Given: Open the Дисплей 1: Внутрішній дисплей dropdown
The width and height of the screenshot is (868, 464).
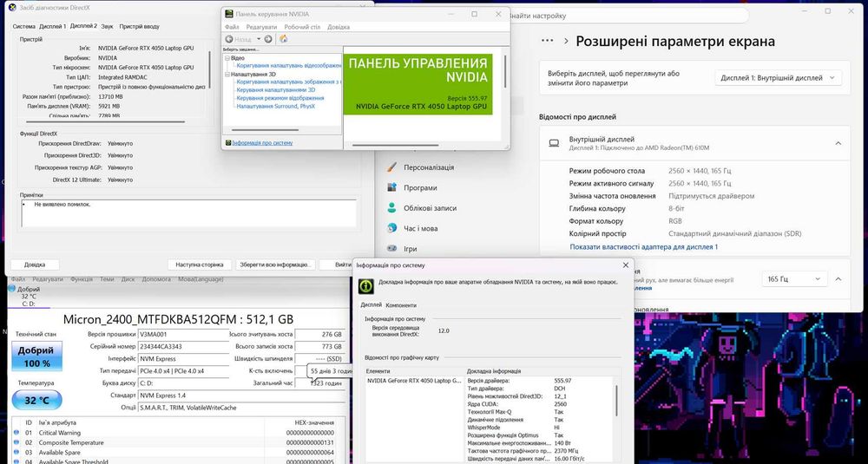Looking at the screenshot, I should (779, 78).
